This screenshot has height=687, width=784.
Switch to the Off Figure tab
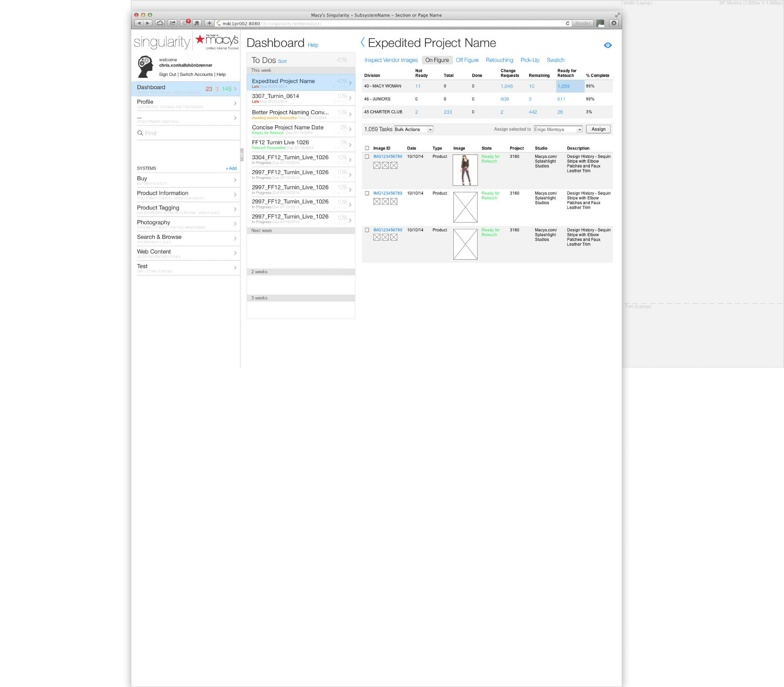click(467, 60)
